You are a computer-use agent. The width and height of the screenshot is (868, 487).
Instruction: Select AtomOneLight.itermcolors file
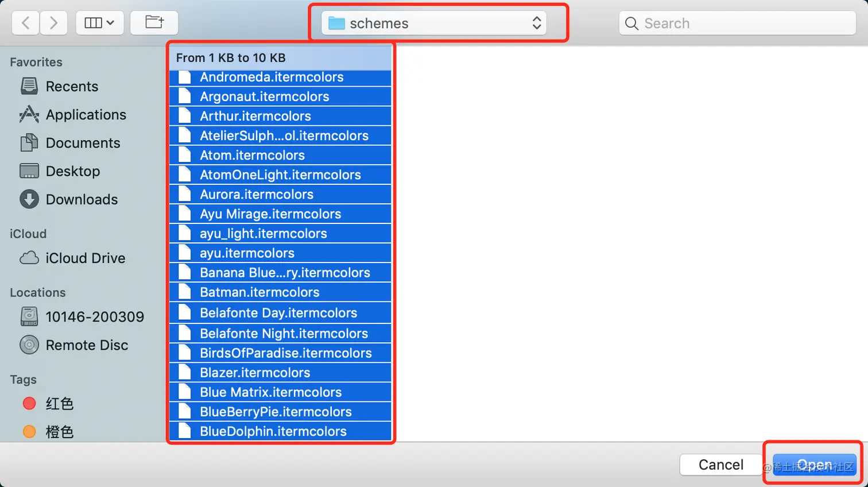pos(280,175)
